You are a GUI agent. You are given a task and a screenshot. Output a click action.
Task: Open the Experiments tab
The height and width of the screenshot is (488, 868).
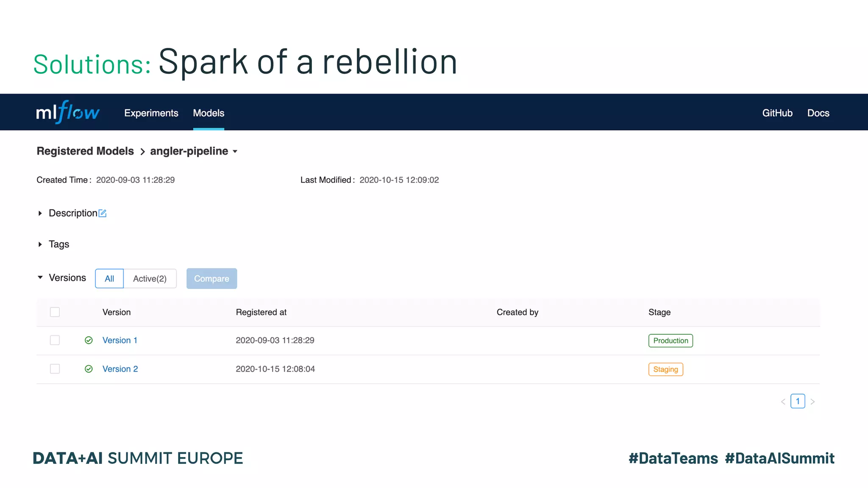coord(151,113)
